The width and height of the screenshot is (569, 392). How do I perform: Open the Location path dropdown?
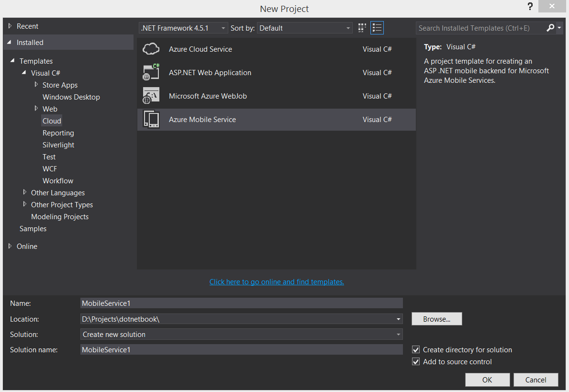coord(398,319)
